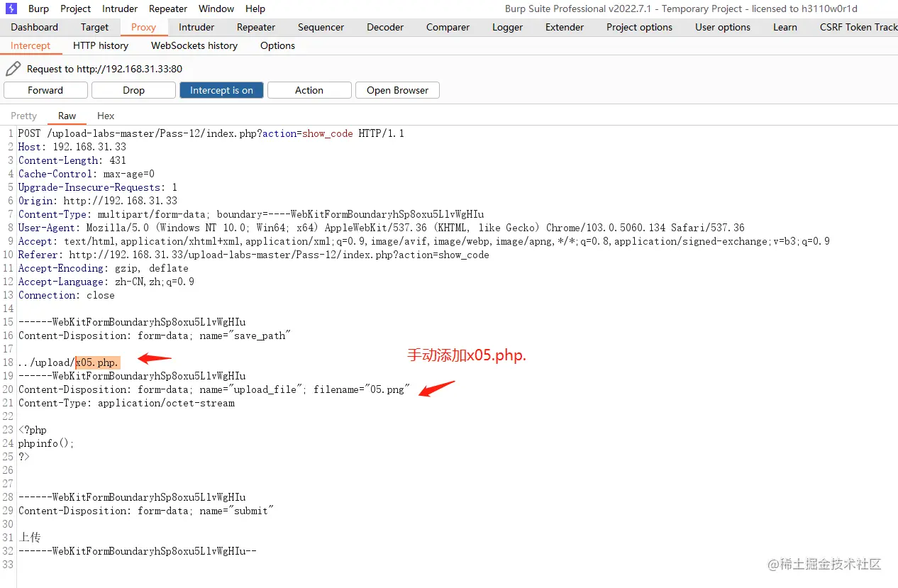Open the CSRF Token Tracker tab
The height and width of the screenshot is (588, 898).
[858, 27]
